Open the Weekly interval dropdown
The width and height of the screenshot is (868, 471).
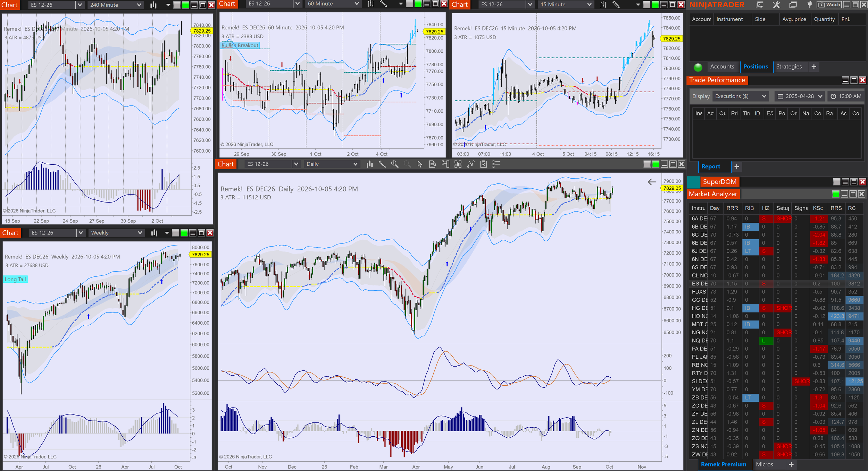click(x=116, y=233)
